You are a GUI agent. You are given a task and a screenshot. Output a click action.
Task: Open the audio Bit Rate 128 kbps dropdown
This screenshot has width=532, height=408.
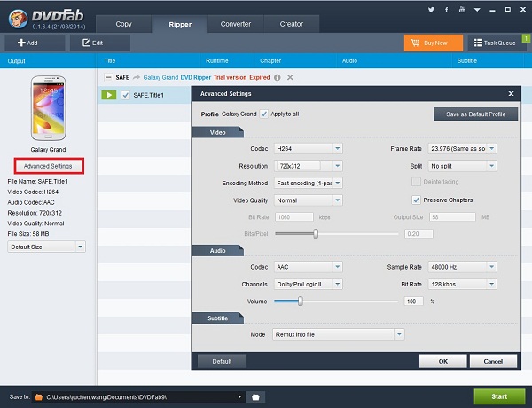click(462, 284)
